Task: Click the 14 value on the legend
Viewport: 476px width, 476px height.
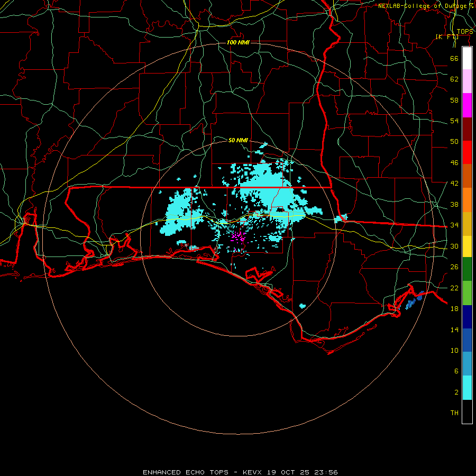Action: pyautogui.click(x=454, y=329)
